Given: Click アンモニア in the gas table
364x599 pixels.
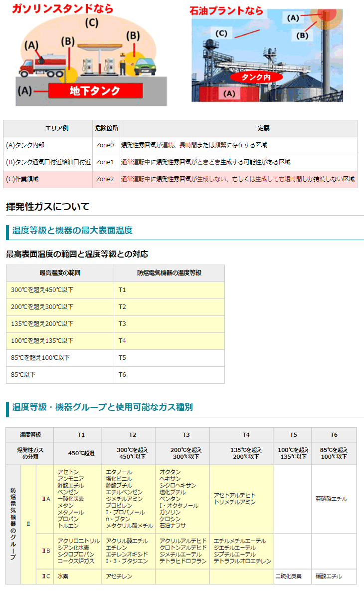Looking at the screenshot, I should point(70,478).
